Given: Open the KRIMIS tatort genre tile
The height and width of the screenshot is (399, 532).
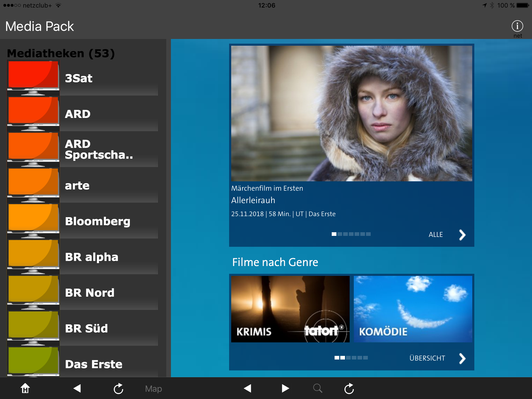Looking at the screenshot, I should 290,309.
